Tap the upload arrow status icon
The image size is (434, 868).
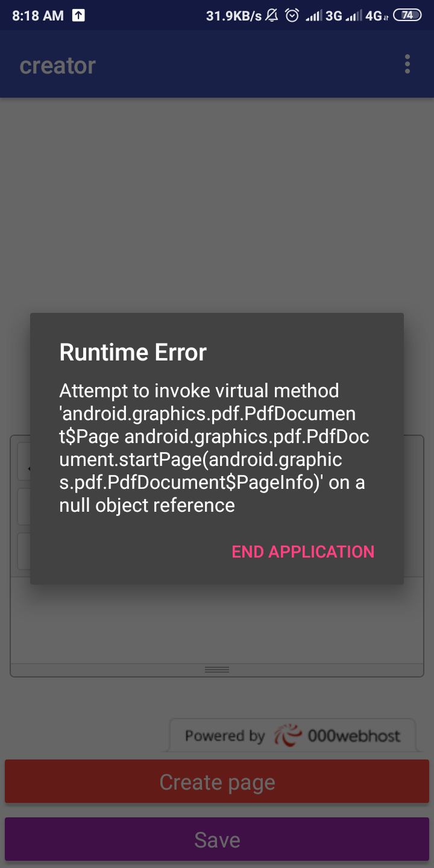point(78,16)
